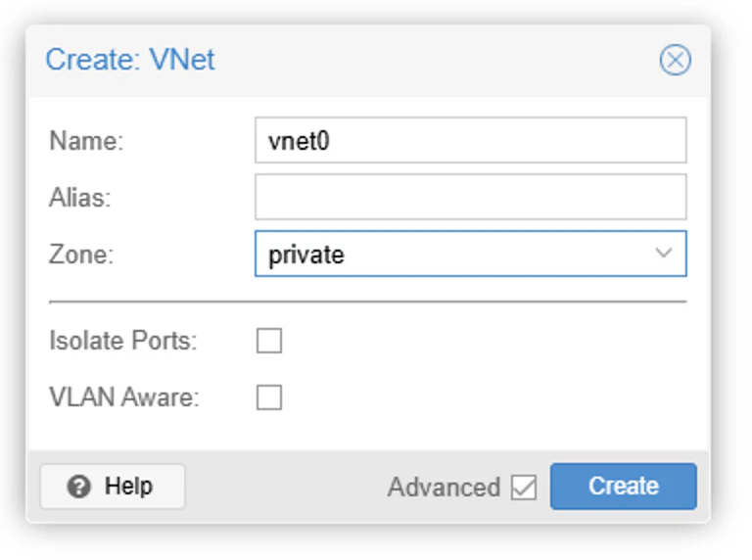Click empty header bar area beside title
Viewport: 752px width, 560px height.
[431, 61]
